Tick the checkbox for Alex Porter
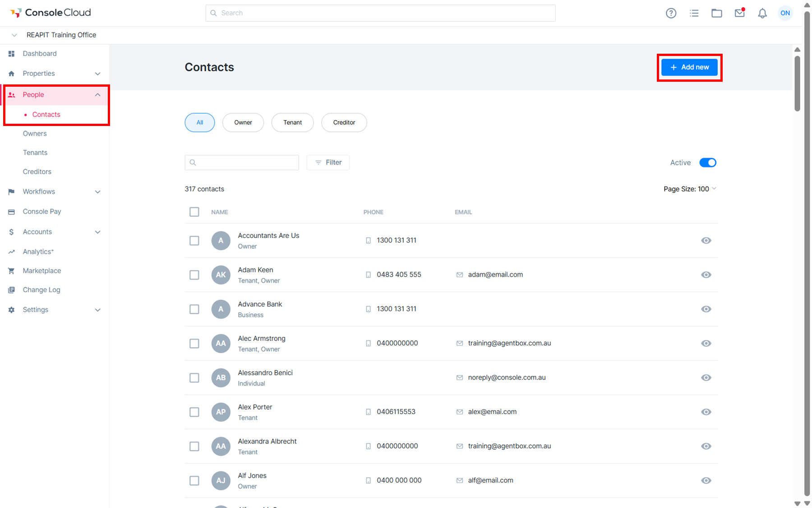812x508 pixels. tap(194, 412)
